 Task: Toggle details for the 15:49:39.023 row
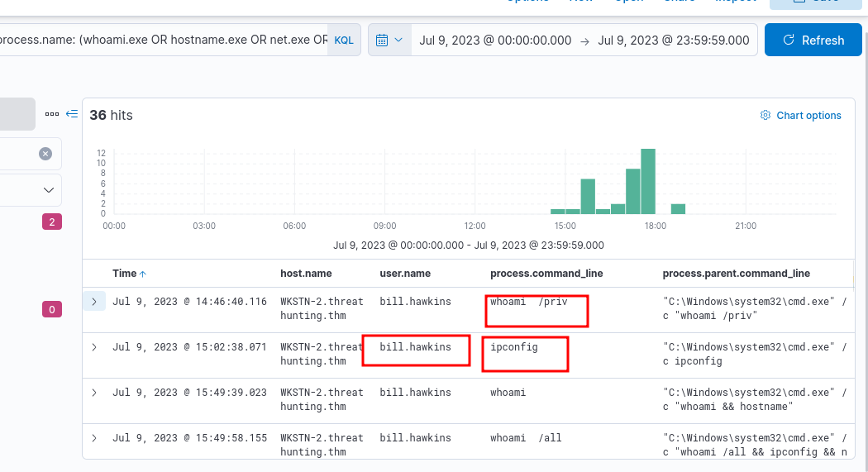pos(94,393)
